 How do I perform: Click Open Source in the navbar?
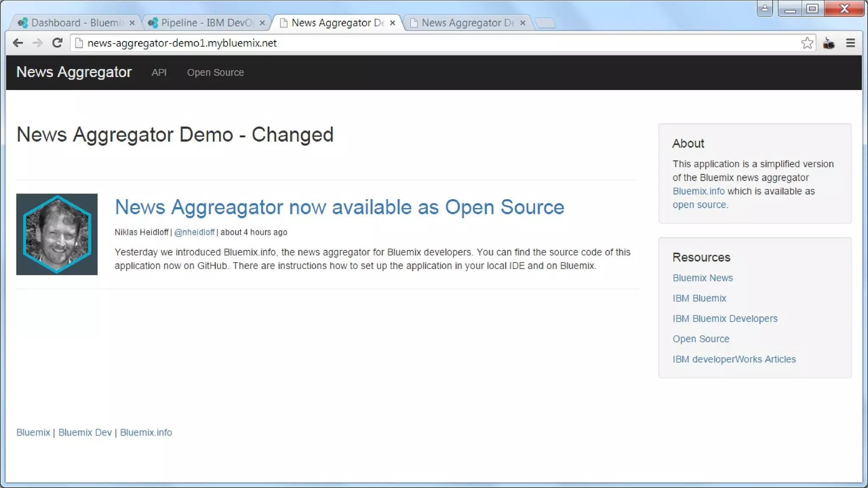[x=215, y=72]
